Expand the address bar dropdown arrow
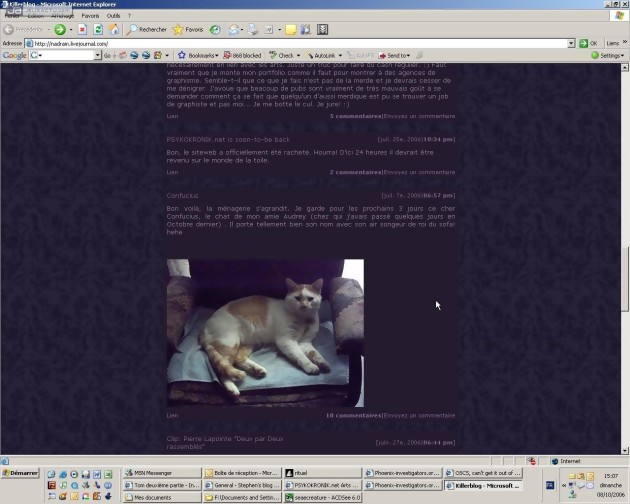The height and width of the screenshot is (504, 630). tap(571, 43)
